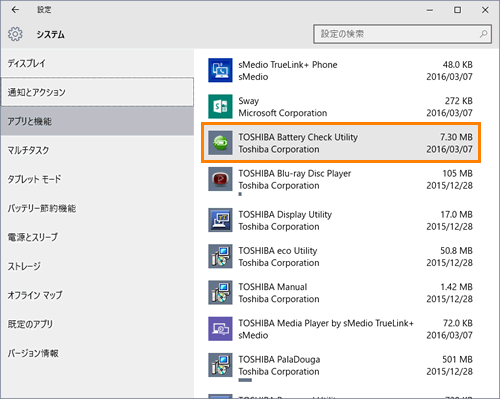This screenshot has width=500, height=399.
Task: Click the TOSHIBA Display Utility icon
Action: click(220, 220)
